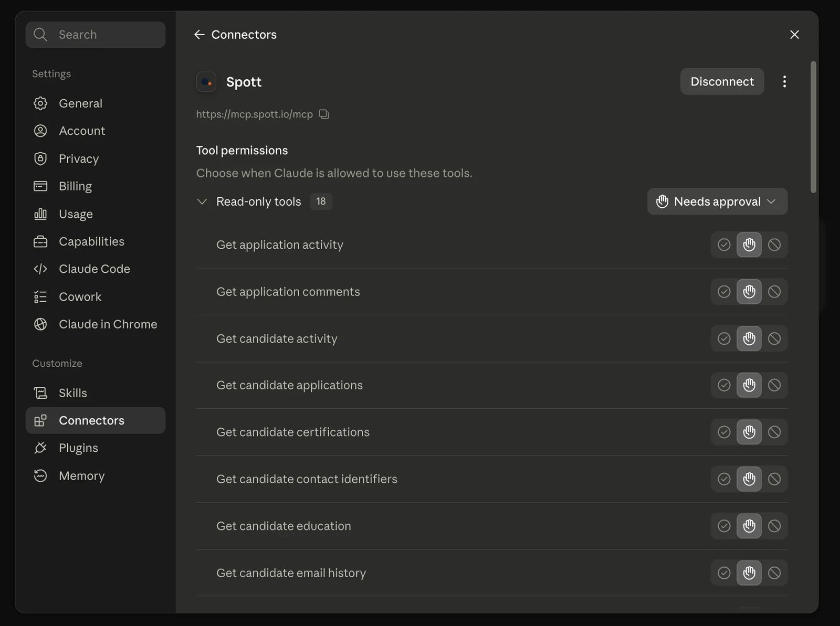Image resolution: width=840 pixels, height=626 pixels.
Task: Allow Get candidate activity without approval
Action: (724, 338)
